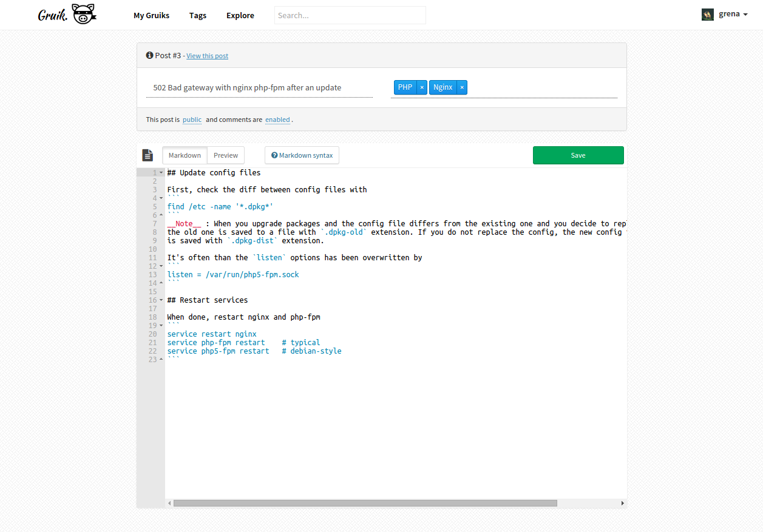763x532 pixels.
Task: Click the '## Update config files' heading line
Action: coord(214,172)
